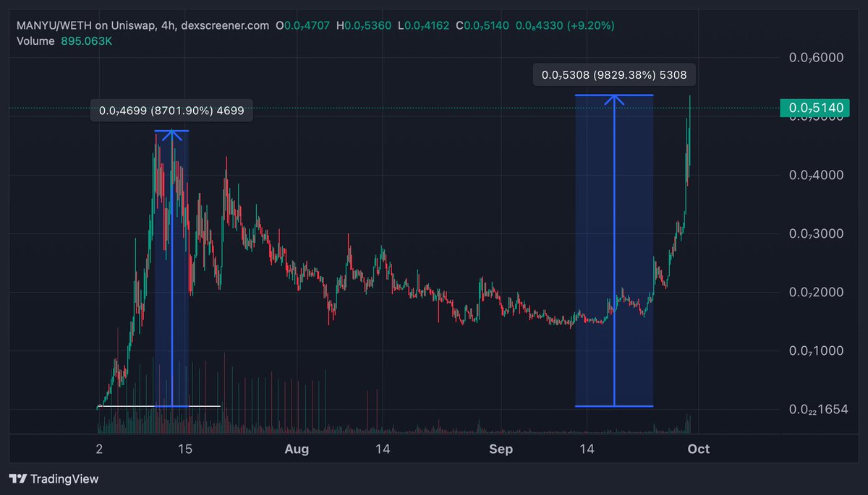Click the Oct date label on time axis

699,449
